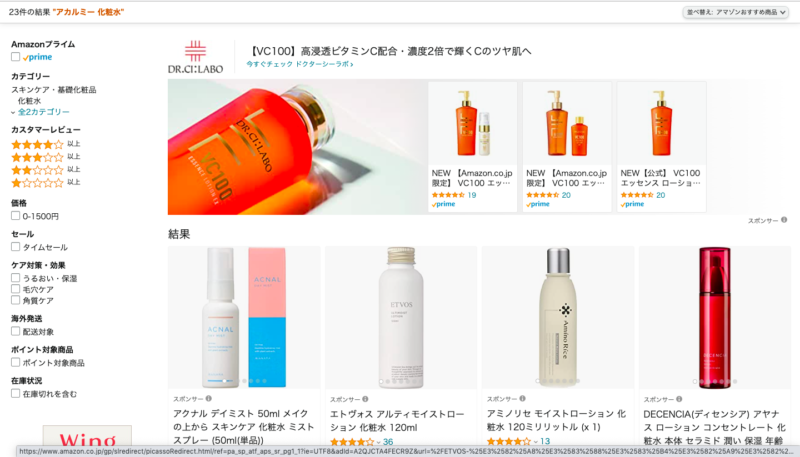Click image carousel dots under ACNAL product

click(x=244, y=381)
